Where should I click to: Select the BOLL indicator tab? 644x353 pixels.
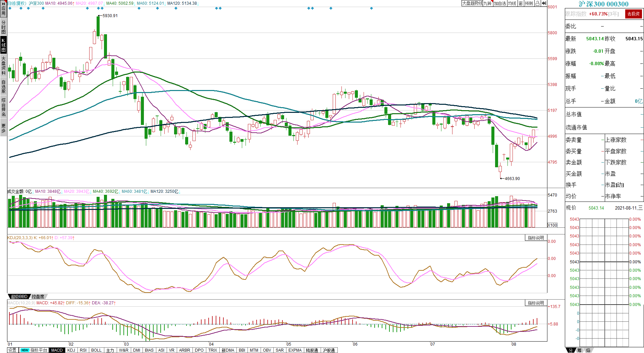click(x=96, y=350)
